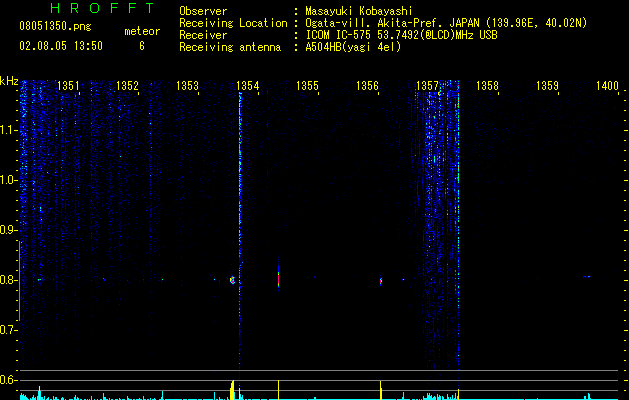This screenshot has height=400, width=629.
Task: Select location text Ogata-vill. Akita-Pref. JAPAN
Action: click(392, 23)
